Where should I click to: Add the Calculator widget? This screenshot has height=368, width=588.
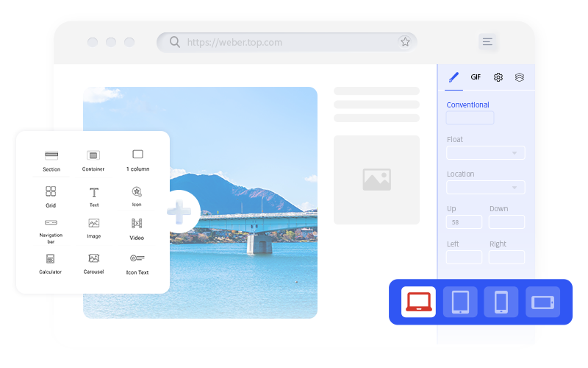pos(51,258)
